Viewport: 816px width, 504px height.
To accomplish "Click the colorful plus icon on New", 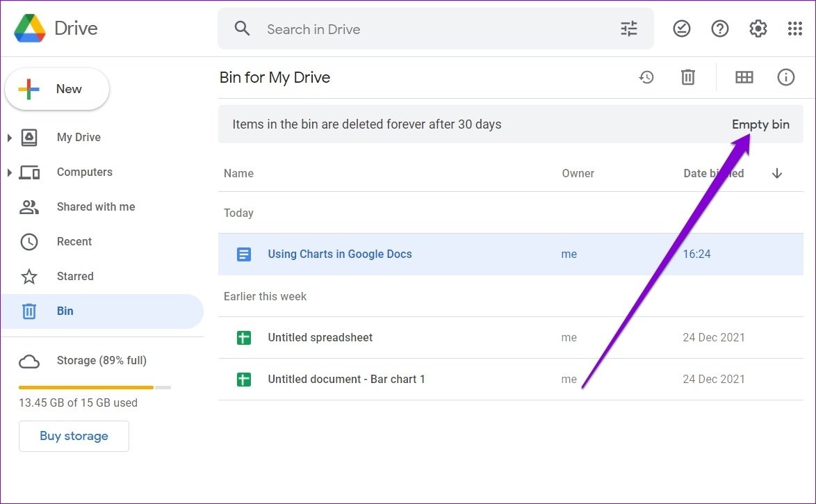I will point(28,89).
